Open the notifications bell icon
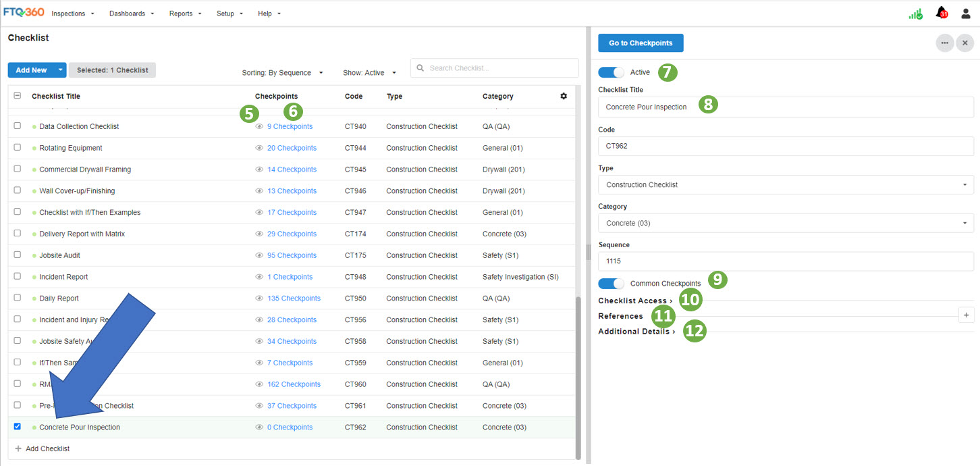The height and width of the screenshot is (466, 980). (x=941, y=13)
